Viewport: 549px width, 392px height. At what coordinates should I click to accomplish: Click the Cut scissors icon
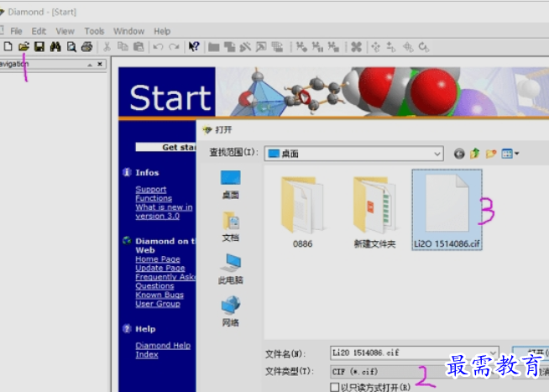107,46
